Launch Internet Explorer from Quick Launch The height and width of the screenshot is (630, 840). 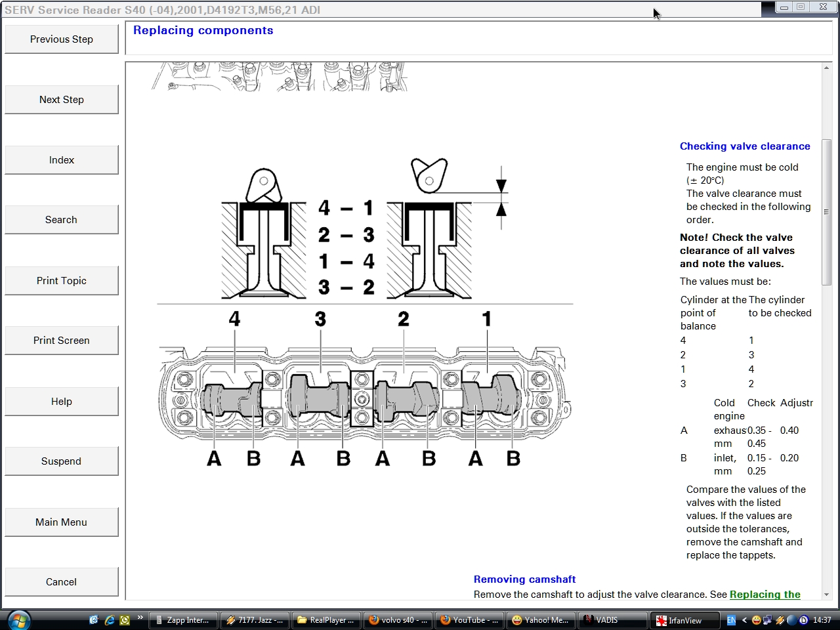click(x=109, y=619)
